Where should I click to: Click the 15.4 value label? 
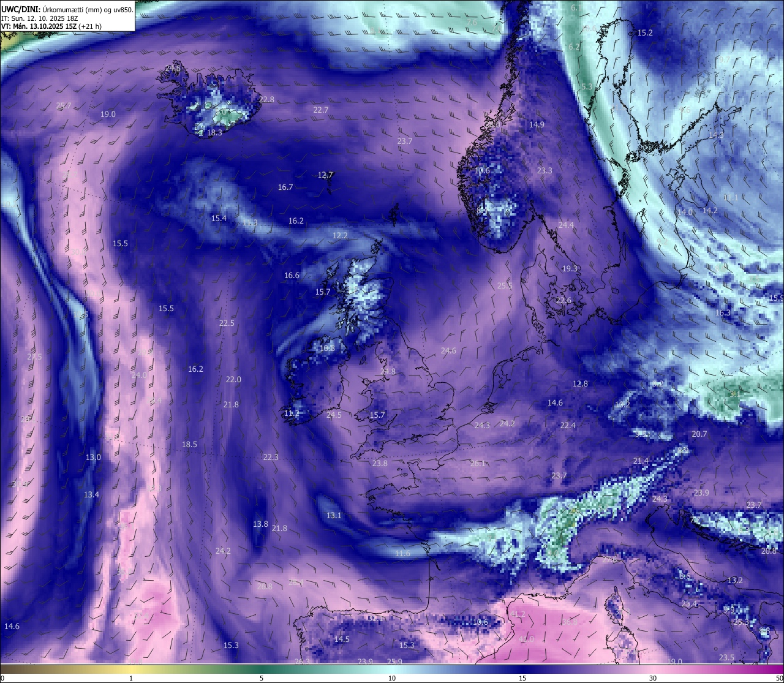(x=219, y=218)
